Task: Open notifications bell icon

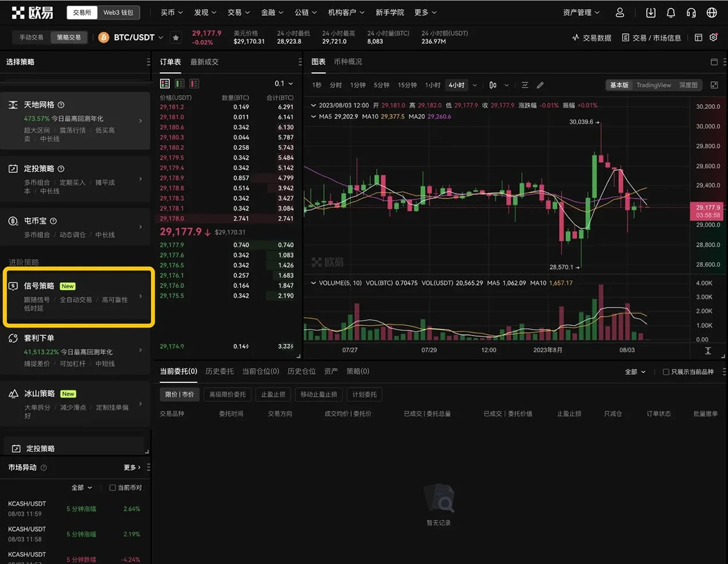Action: (671, 12)
